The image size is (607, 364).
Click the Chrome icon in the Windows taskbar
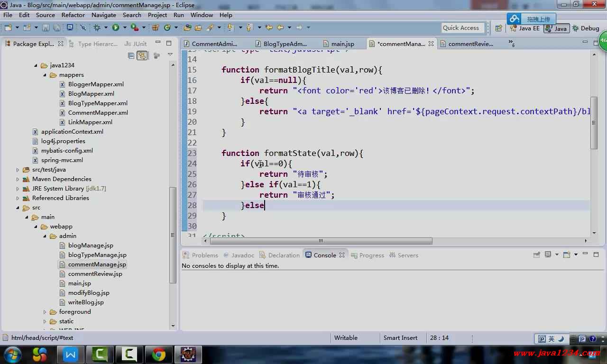pyautogui.click(x=159, y=354)
